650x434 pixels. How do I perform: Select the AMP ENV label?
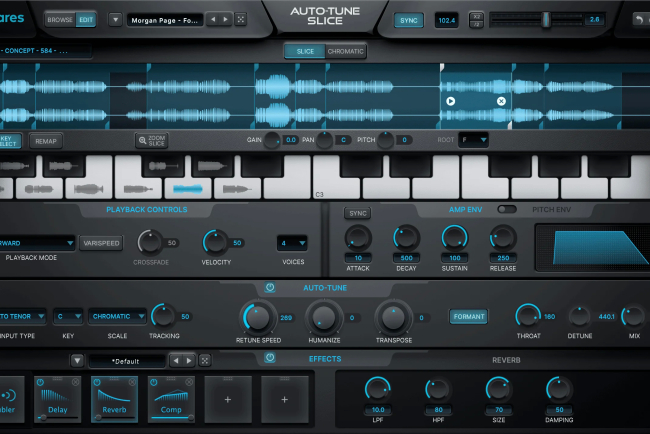[465, 210]
